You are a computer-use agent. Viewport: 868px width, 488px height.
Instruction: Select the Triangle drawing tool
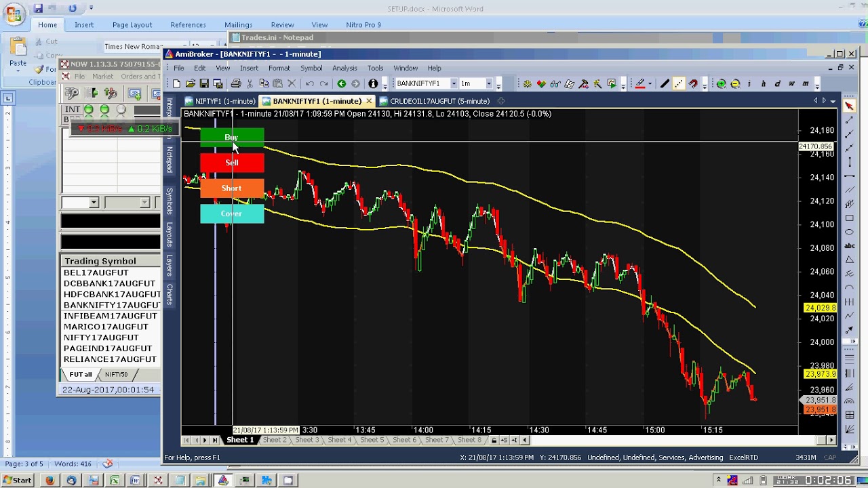pyautogui.click(x=849, y=260)
